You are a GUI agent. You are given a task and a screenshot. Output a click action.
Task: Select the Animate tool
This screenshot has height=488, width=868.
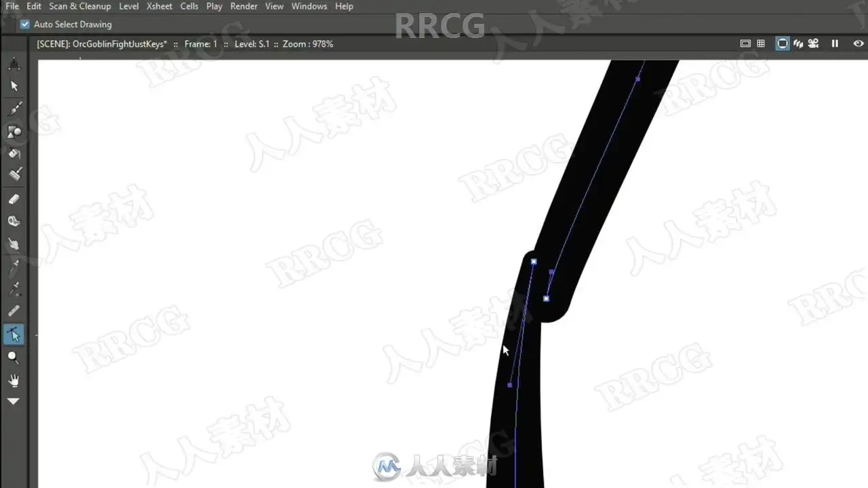(x=14, y=64)
